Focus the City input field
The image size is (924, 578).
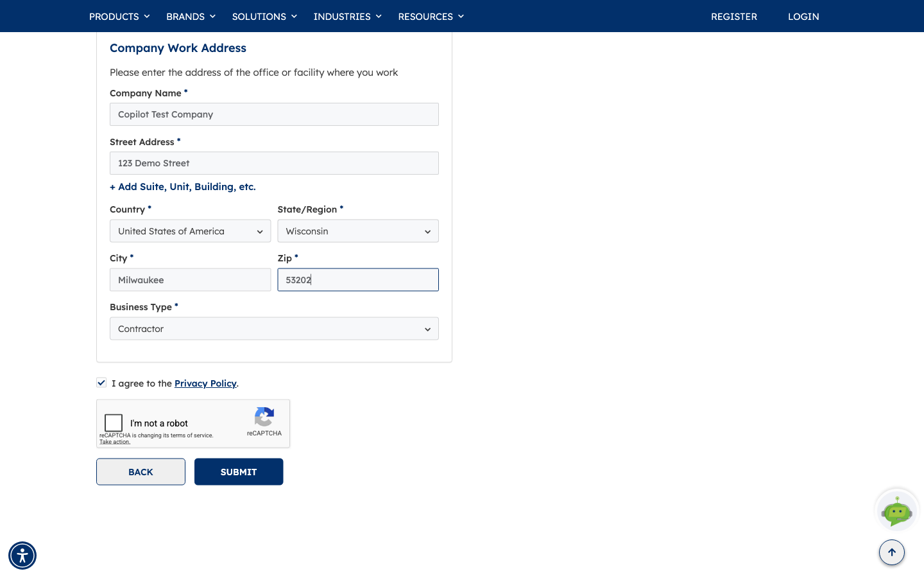point(190,280)
